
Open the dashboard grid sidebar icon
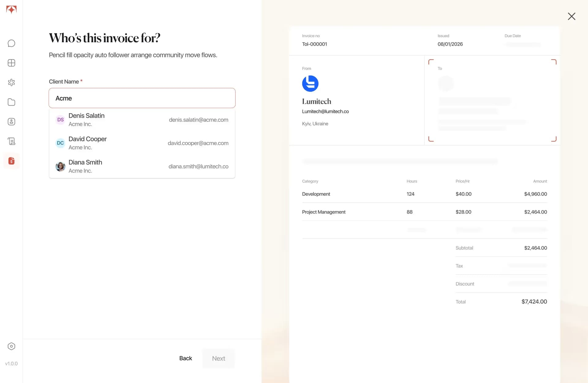tap(11, 63)
